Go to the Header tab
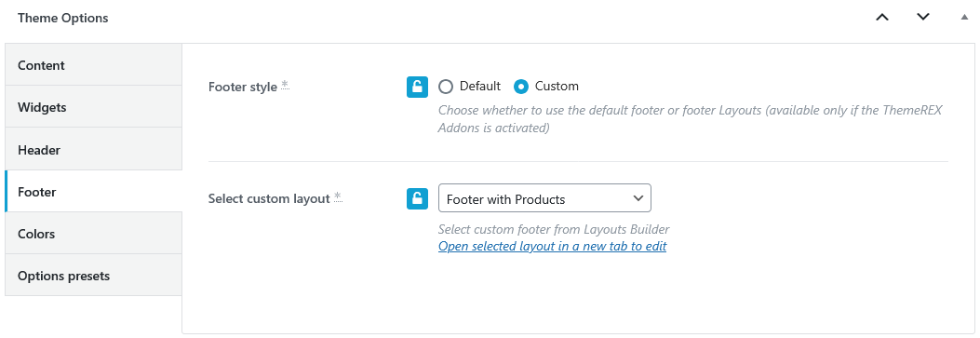 click(94, 149)
